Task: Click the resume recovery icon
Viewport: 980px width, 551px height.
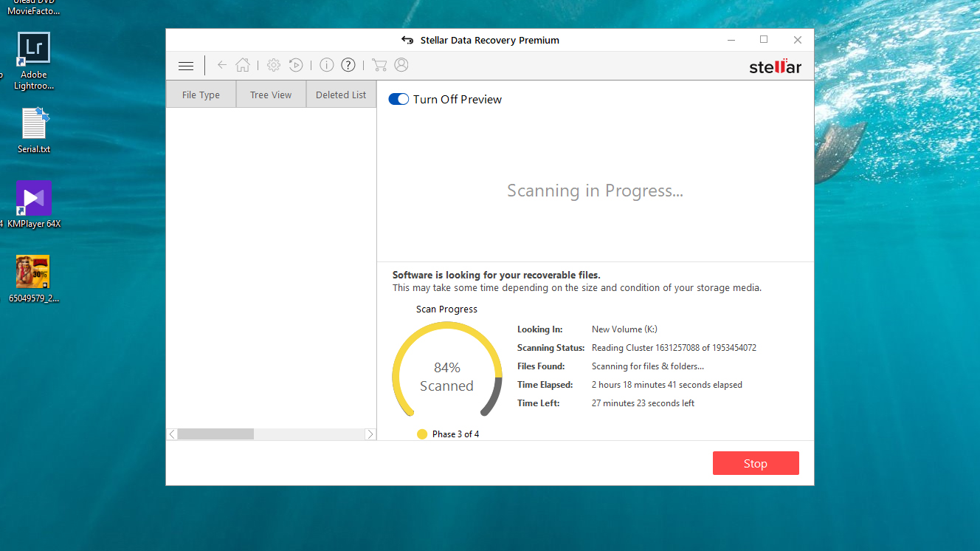Action: pyautogui.click(x=296, y=65)
